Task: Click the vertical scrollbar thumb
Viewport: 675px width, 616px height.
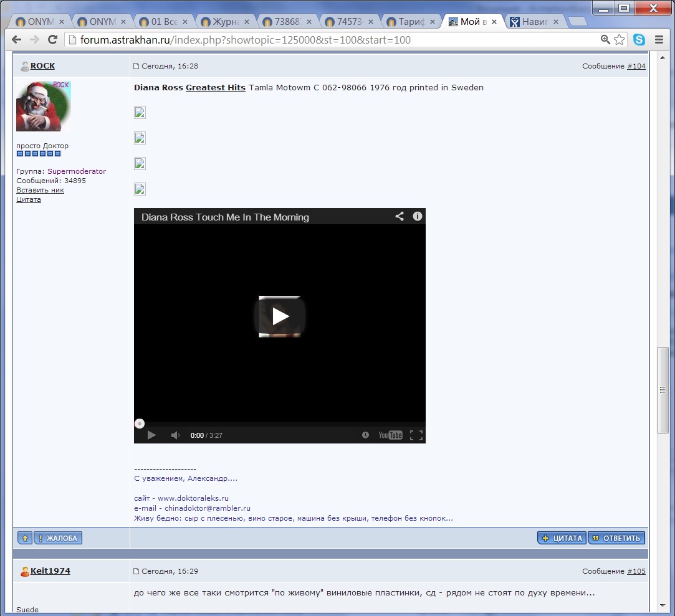Action: point(663,390)
